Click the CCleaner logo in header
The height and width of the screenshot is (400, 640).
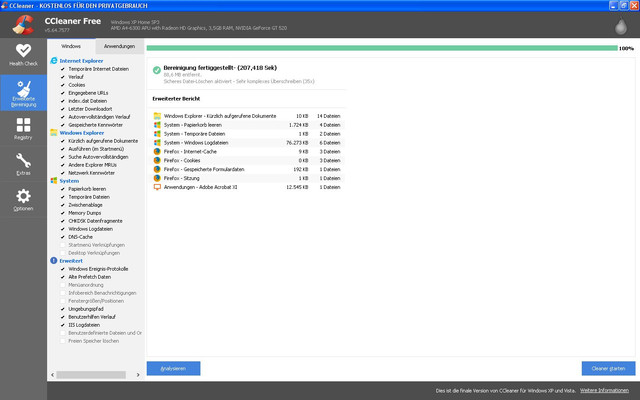pyautogui.click(x=23, y=25)
